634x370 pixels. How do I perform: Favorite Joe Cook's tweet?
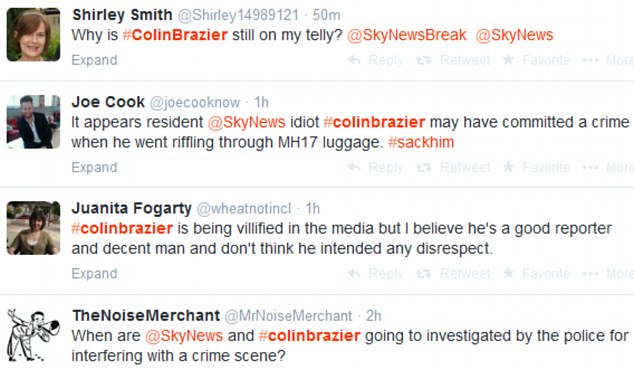point(536,167)
